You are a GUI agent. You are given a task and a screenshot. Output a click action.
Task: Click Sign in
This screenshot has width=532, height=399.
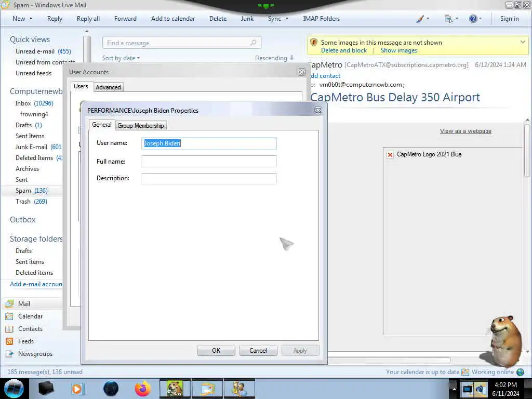point(509,19)
